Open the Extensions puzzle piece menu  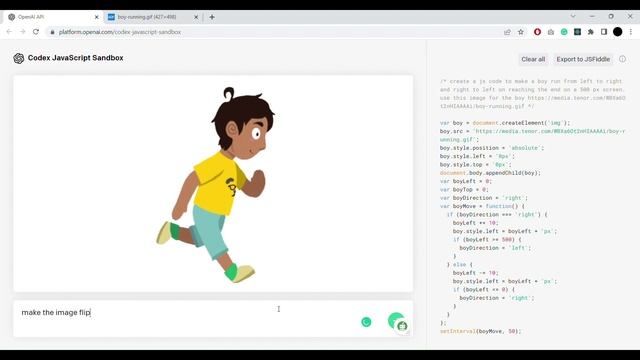591,32
